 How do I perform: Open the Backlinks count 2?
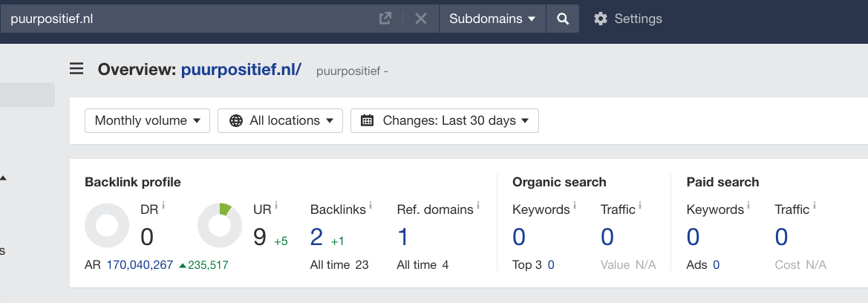click(x=316, y=237)
